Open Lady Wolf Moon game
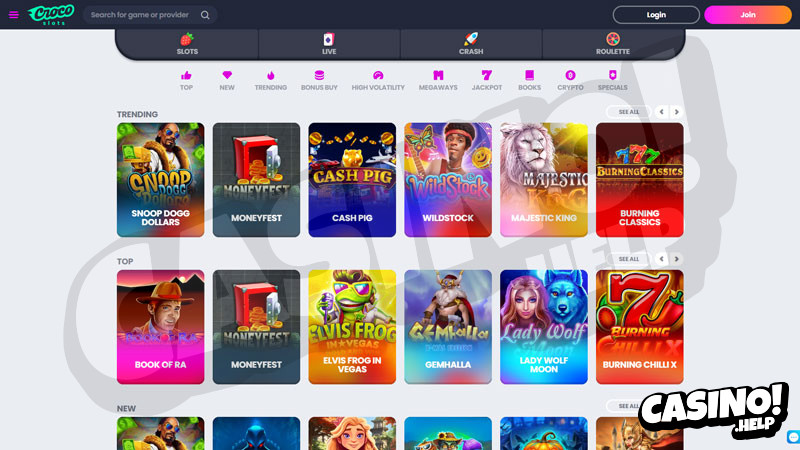The height and width of the screenshot is (450, 800). [544, 327]
